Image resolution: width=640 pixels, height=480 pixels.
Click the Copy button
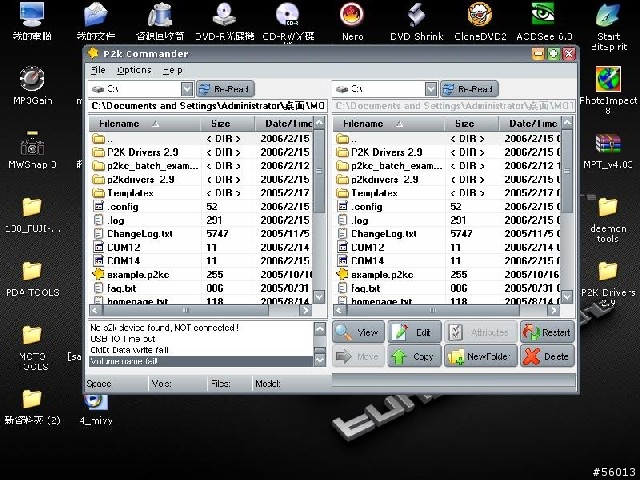point(414,356)
